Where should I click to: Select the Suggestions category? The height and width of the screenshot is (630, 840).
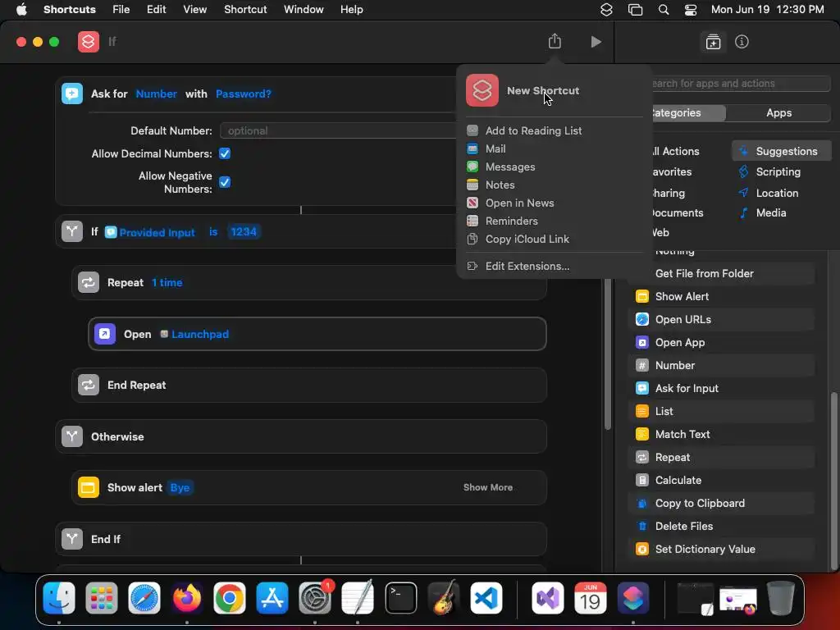(781, 151)
